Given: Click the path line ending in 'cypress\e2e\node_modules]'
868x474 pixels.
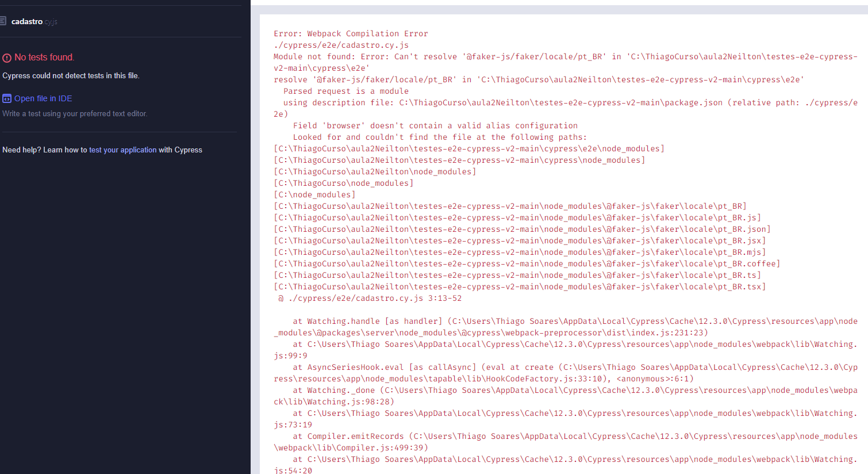Looking at the screenshot, I should (x=469, y=148).
